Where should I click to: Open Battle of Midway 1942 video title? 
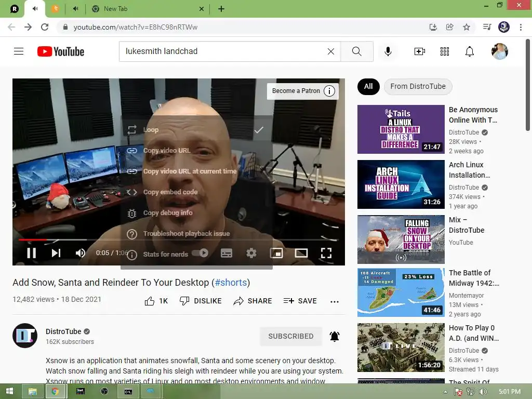point(474,278)
